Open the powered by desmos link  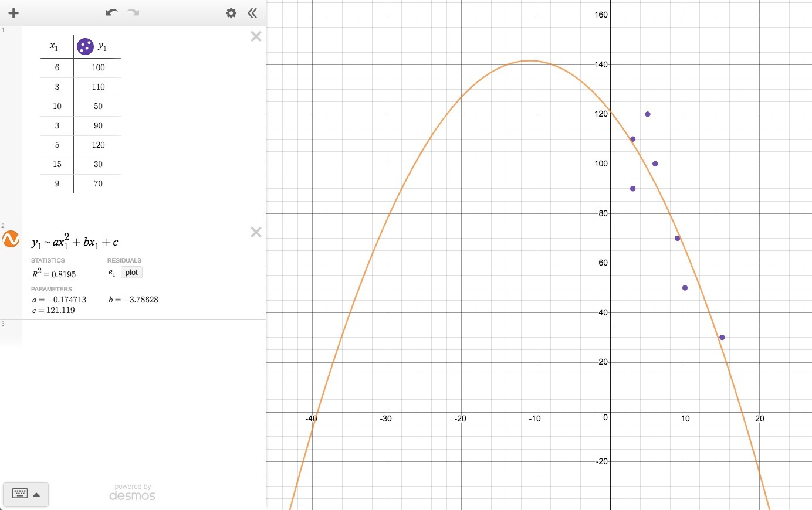coord(133,492)
